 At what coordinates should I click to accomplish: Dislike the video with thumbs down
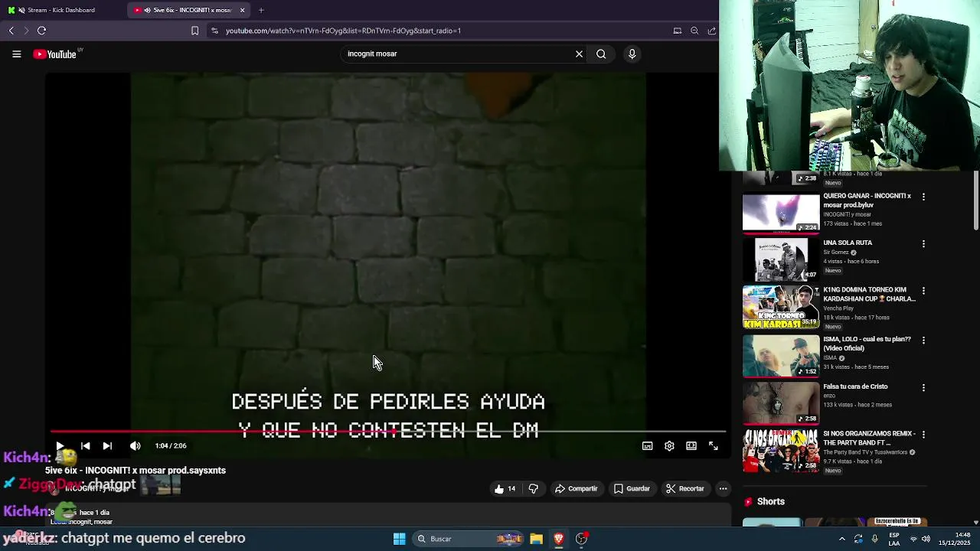coord(534,489)
